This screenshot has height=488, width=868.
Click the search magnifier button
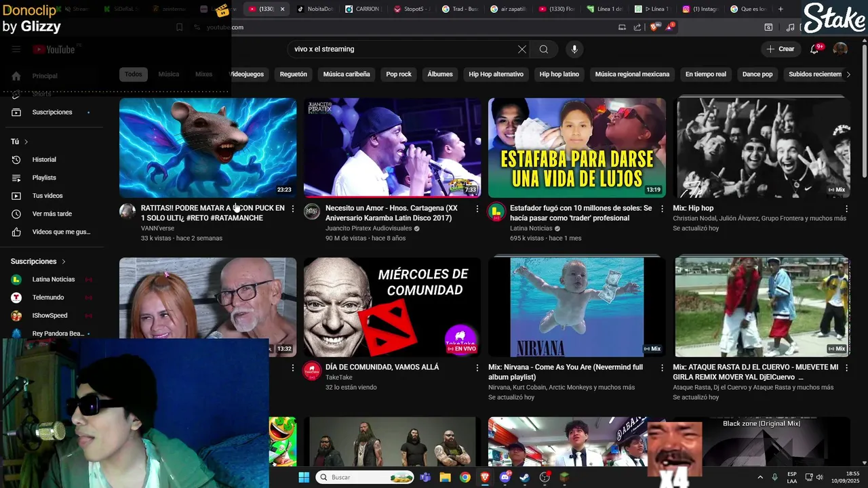click(x=544, y=49)
